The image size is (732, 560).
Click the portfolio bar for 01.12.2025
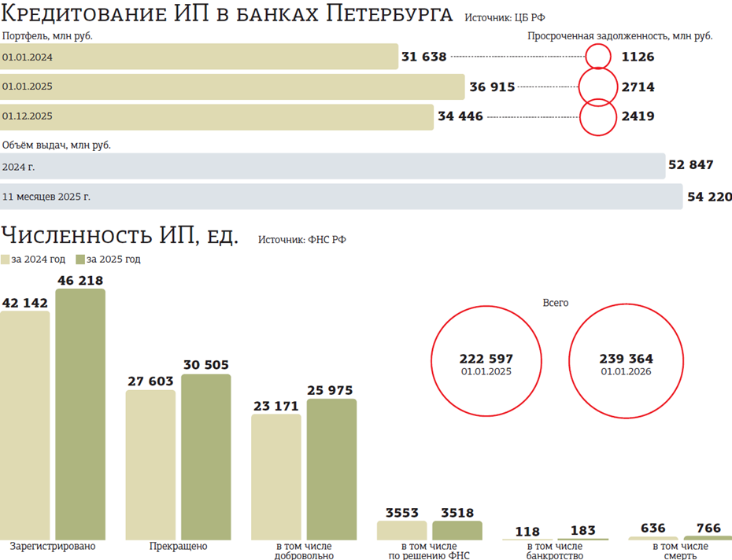pyautogui.click(x=216, y=116)
